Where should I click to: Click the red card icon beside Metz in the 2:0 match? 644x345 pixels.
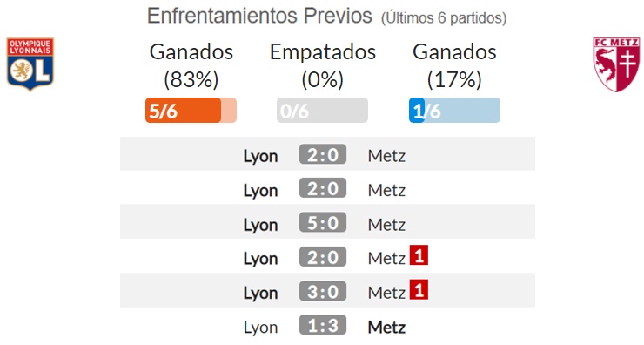click(419, 255)
